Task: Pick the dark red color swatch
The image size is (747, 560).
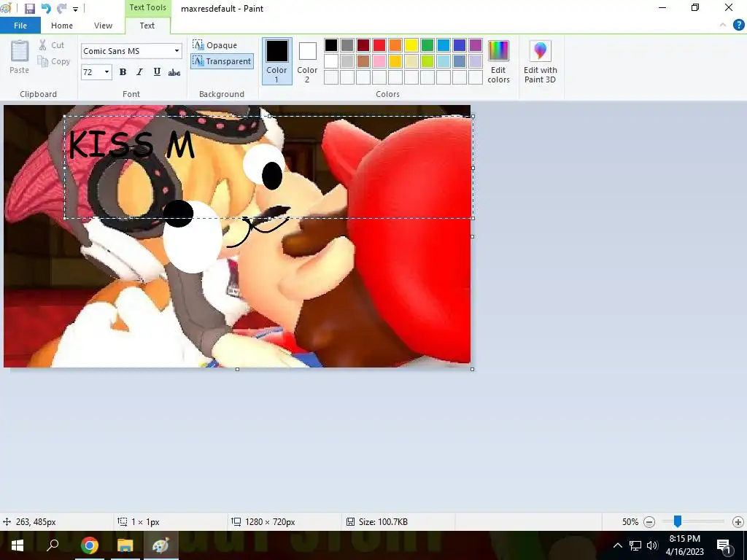Action: [363, 45]
